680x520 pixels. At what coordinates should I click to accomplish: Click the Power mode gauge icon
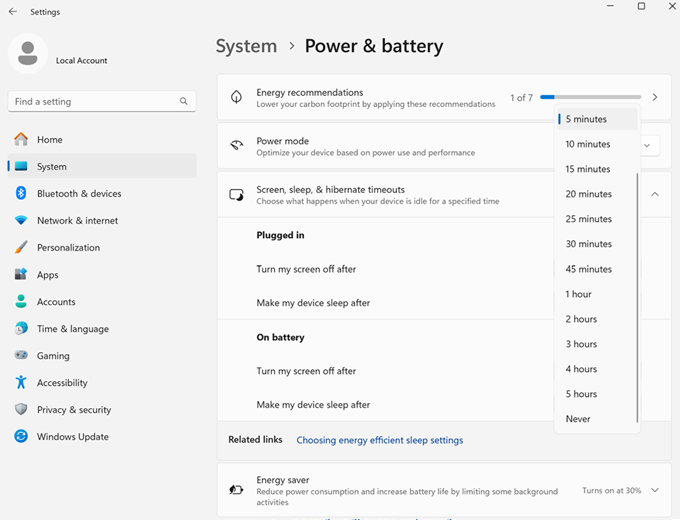point(236,146)
